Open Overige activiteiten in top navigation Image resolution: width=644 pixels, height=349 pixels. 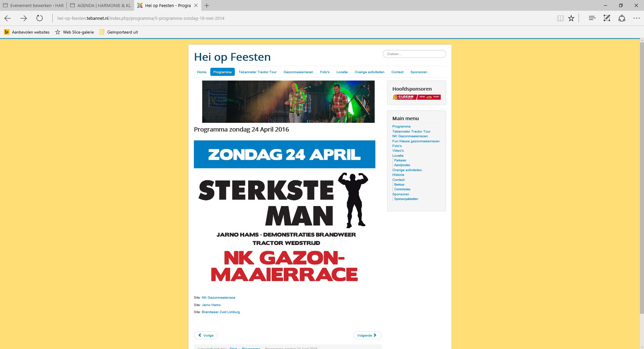point(369,72)
